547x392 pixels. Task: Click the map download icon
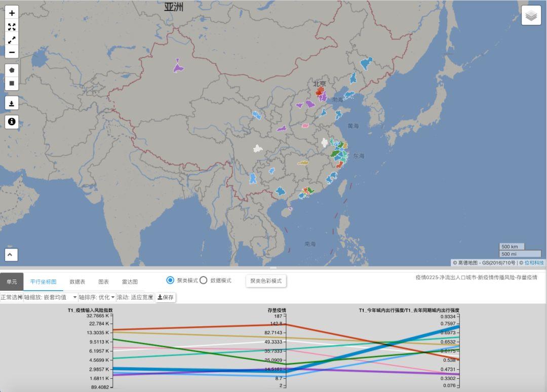(12, 103)
